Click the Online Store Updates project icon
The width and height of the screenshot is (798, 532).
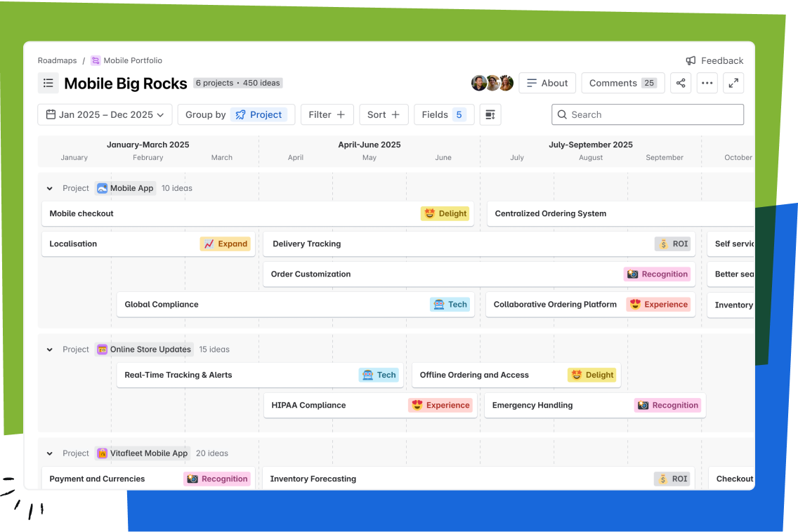click(103, 350)
